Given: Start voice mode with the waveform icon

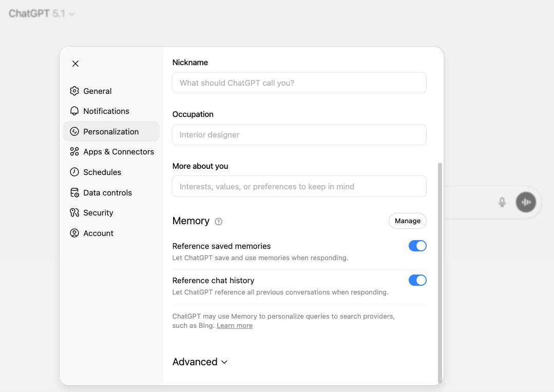Looking at the screenshot, I should tap(526, 202).
